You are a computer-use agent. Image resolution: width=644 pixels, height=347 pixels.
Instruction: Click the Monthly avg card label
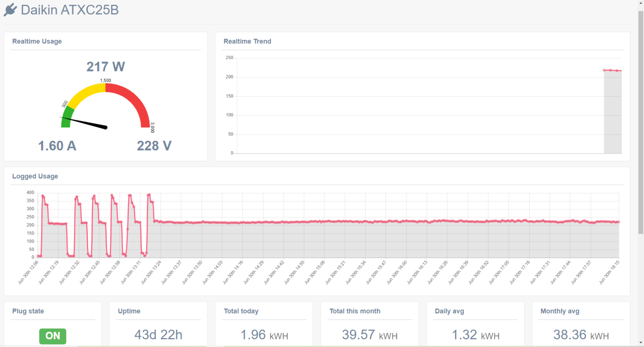pyautogui.click(x=560, y=311)
